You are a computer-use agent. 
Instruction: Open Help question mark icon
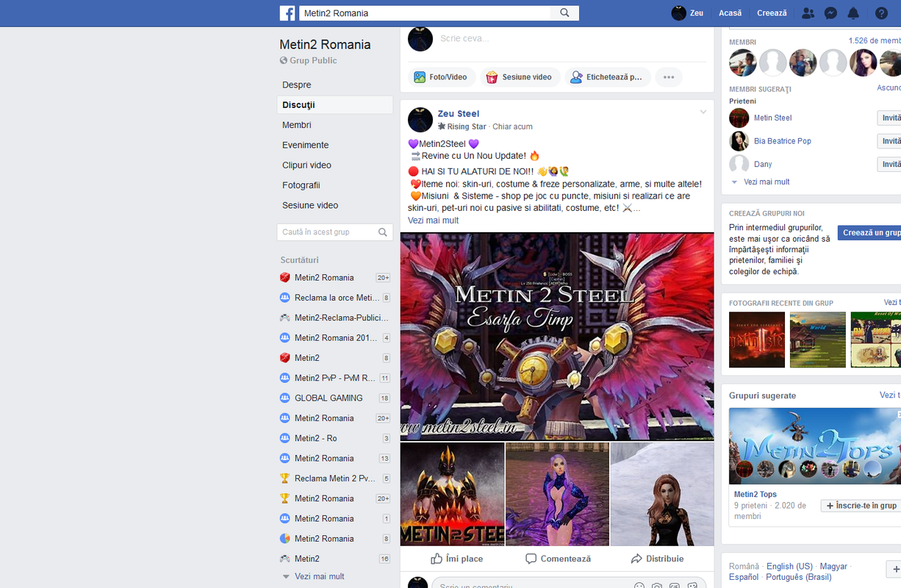click(881, 13)
